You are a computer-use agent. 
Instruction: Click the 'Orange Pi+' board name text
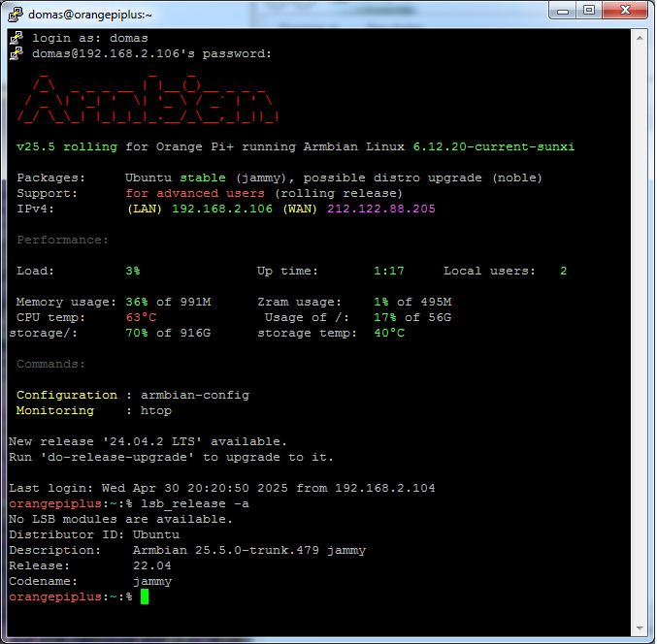tap(195, 147)
